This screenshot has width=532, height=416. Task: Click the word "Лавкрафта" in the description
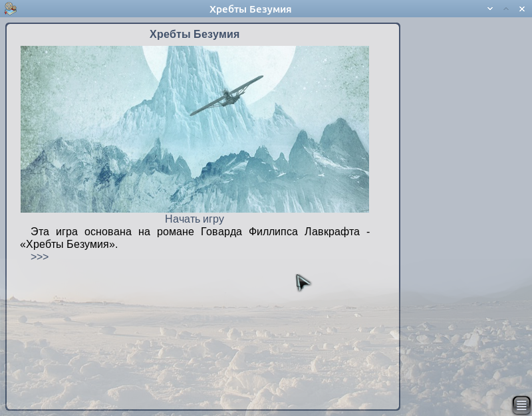pyautogui.click(x=330, y=232)
